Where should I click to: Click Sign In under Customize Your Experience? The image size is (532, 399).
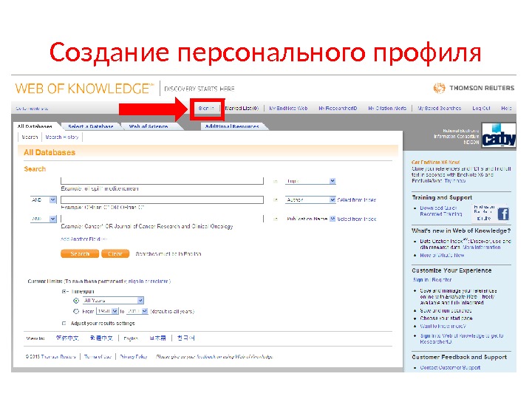click(x=420, y=280)
